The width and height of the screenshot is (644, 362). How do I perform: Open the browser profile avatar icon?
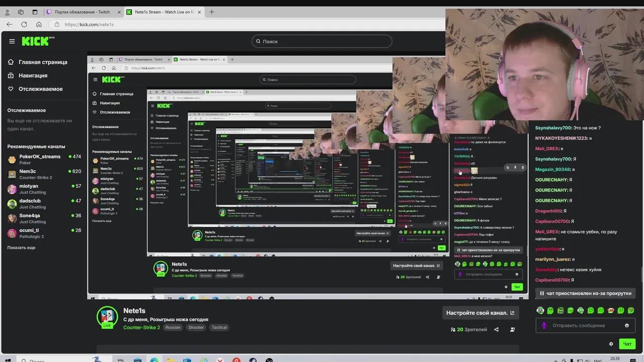[x=7, y=12]
